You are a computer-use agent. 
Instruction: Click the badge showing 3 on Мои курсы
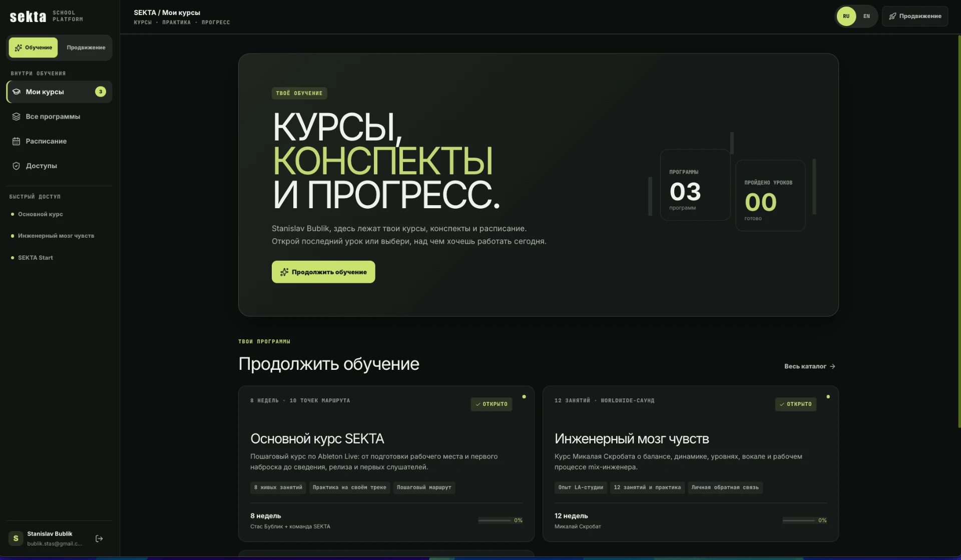[x=101, y=92]
